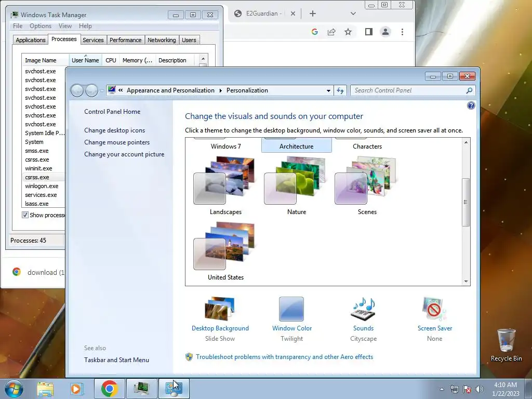Switch to the Applications tab

point(31,40)
